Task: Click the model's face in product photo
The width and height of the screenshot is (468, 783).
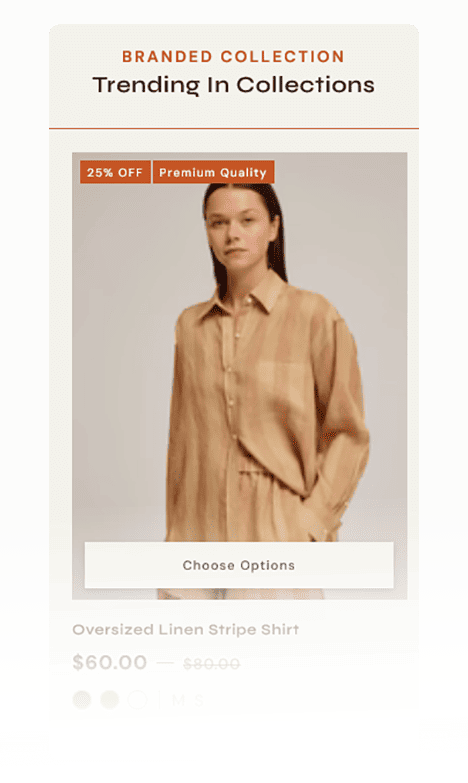Action: (x=241, y=227)
